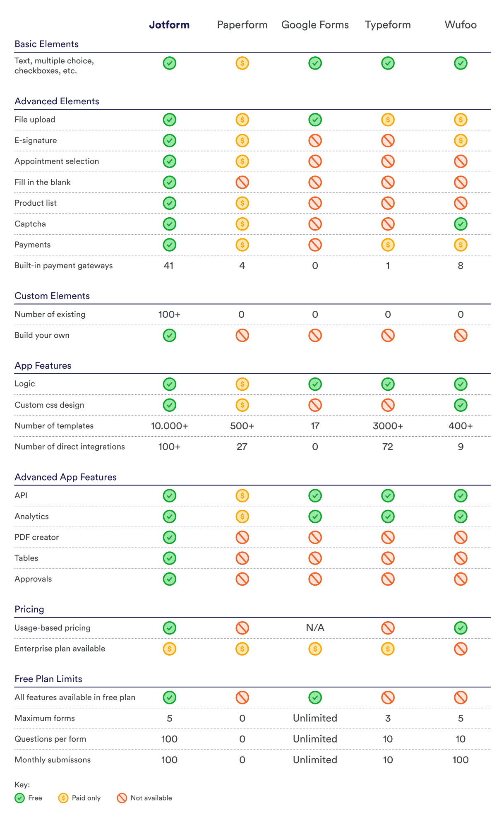The width and height of the screenshot is (504, 829).
Task: Click the orange Paid only key icon
Action: [x=63, y=798]
